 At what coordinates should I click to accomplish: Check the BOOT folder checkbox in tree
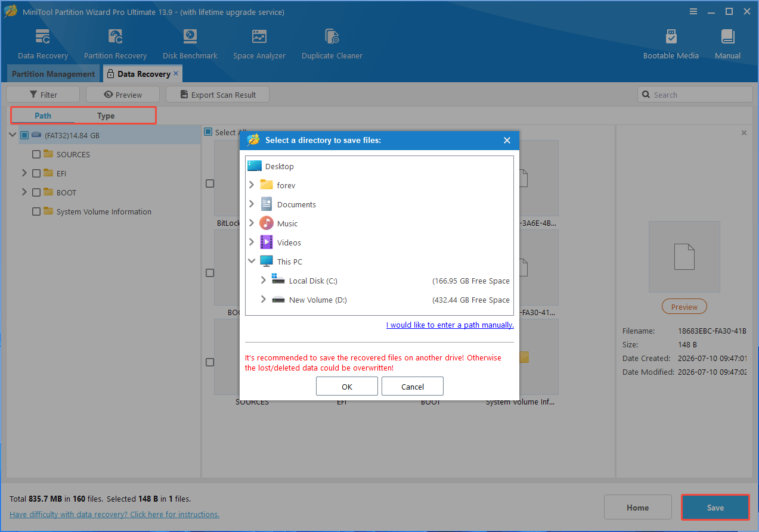coord(36,192)
